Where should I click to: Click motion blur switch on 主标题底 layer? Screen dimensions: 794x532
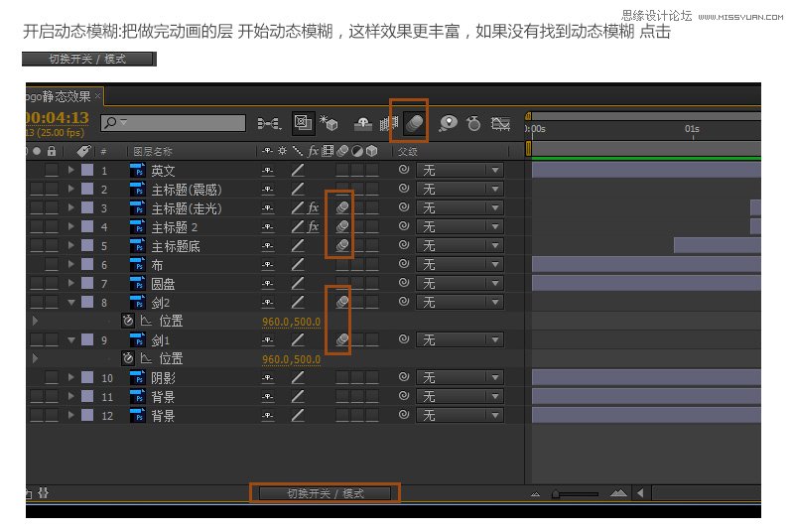[342, 245]
